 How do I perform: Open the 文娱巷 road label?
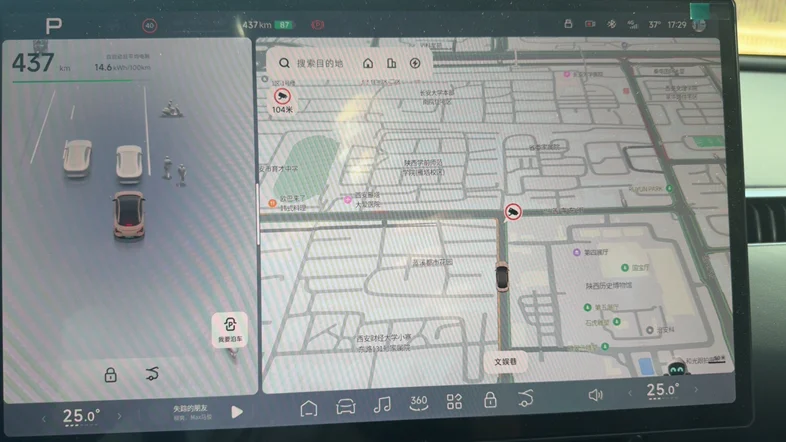[x=505, y=362]
